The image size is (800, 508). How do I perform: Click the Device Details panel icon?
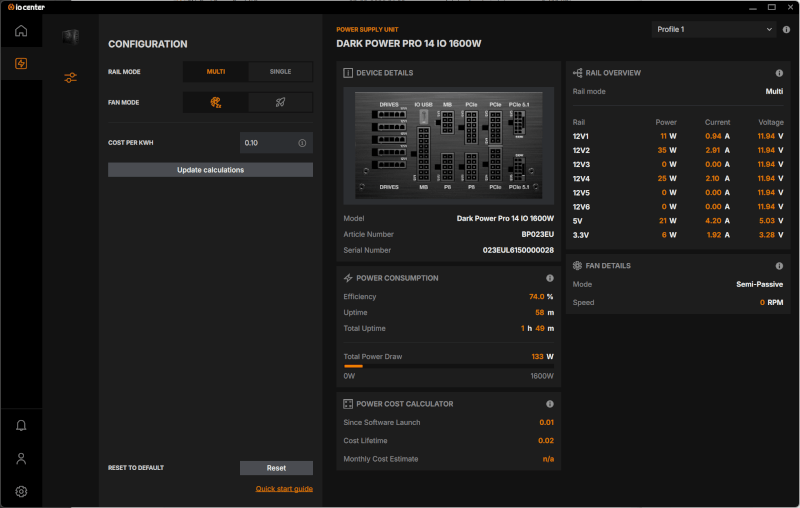pyautogui.click(x=348, y=73)
